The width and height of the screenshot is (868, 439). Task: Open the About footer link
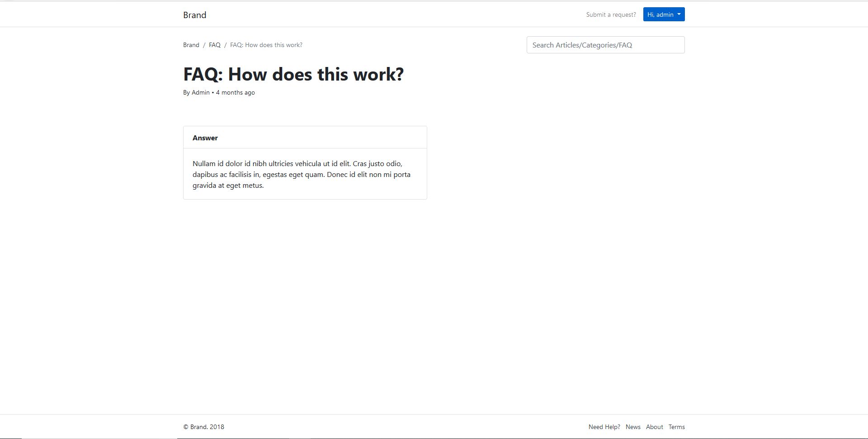[654, 427]
